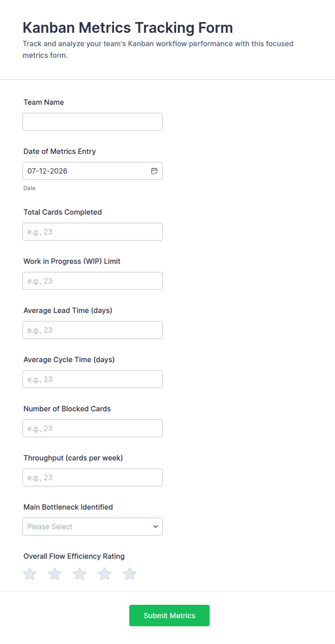Image resolution: width=335 pixels, height=644 pixels.
Task: Click the Overall Flow Efficiency Rating label
Action: click(74, 556)
